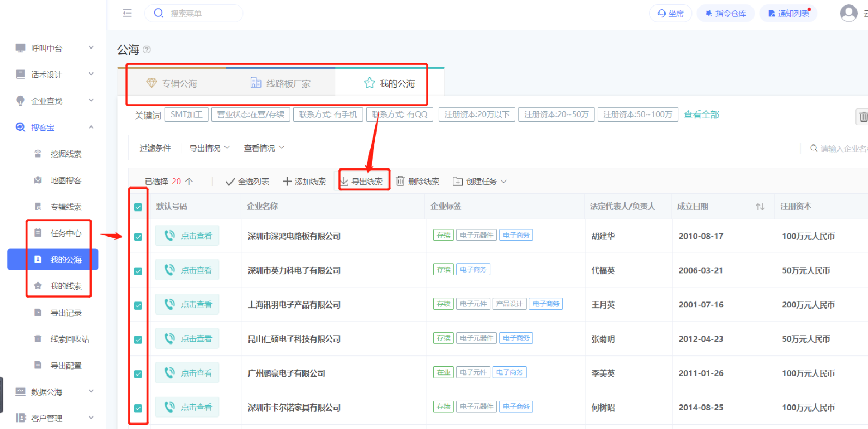Collapse the 搜客宝 sidebar menu group

91,128
